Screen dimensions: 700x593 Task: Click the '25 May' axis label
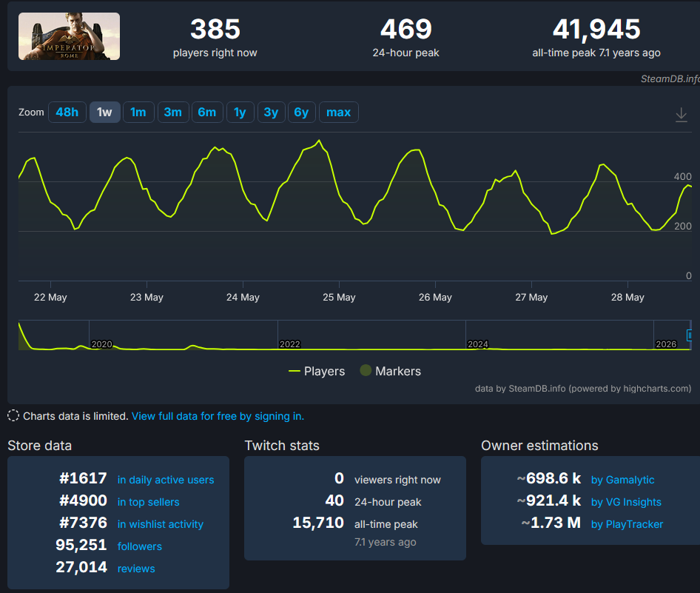tap(340, 297)
